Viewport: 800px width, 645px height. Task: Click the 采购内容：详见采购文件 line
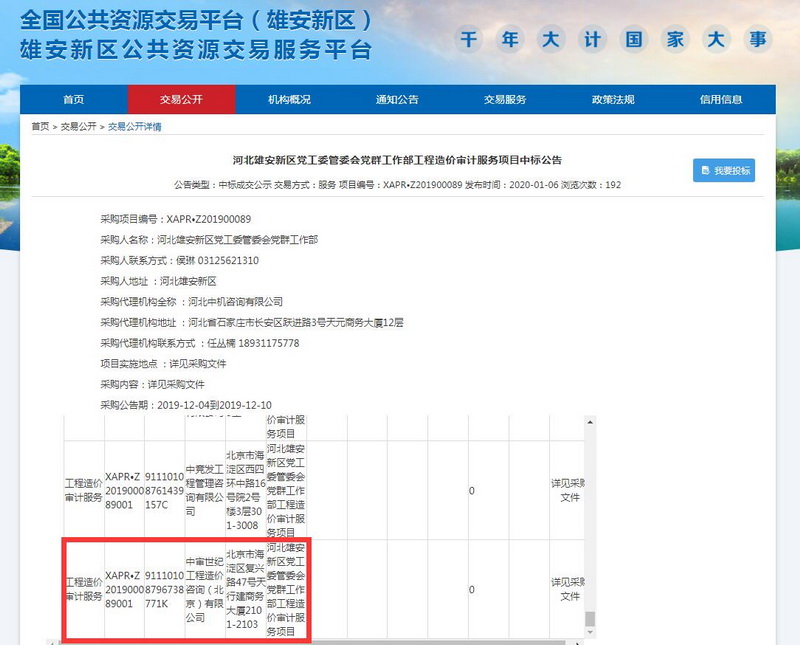(x=152, y=385)
